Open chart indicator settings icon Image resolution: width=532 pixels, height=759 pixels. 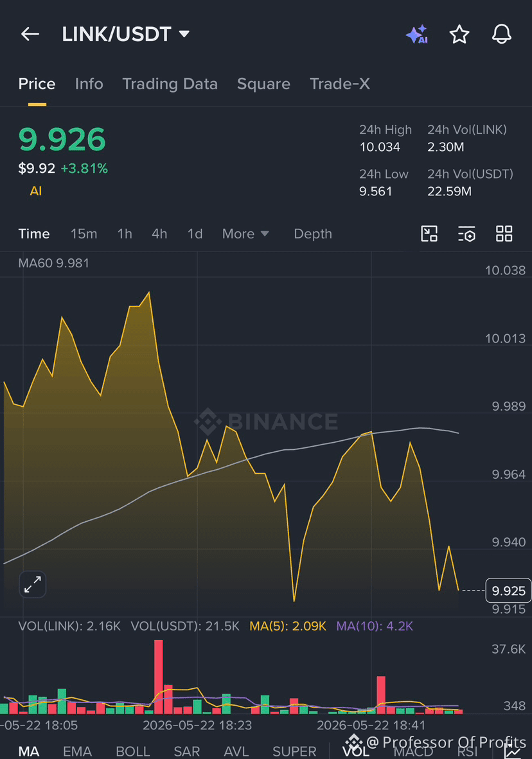pos(466,234)
